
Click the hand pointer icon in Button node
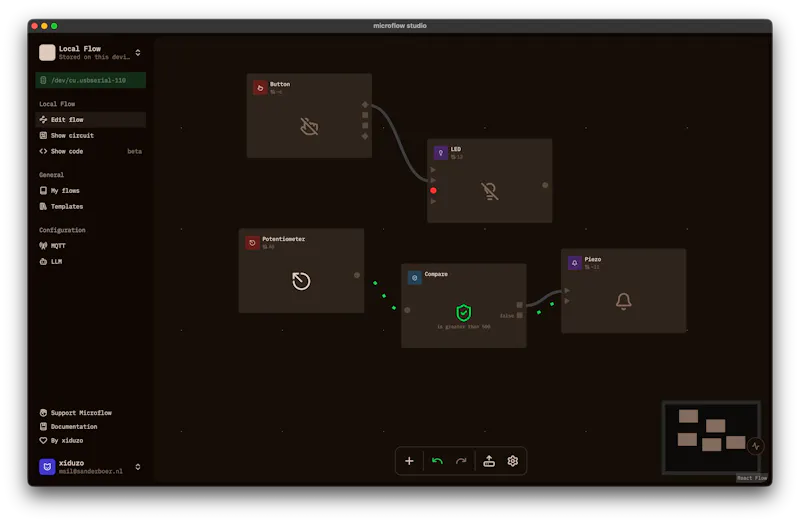point(309,126)
